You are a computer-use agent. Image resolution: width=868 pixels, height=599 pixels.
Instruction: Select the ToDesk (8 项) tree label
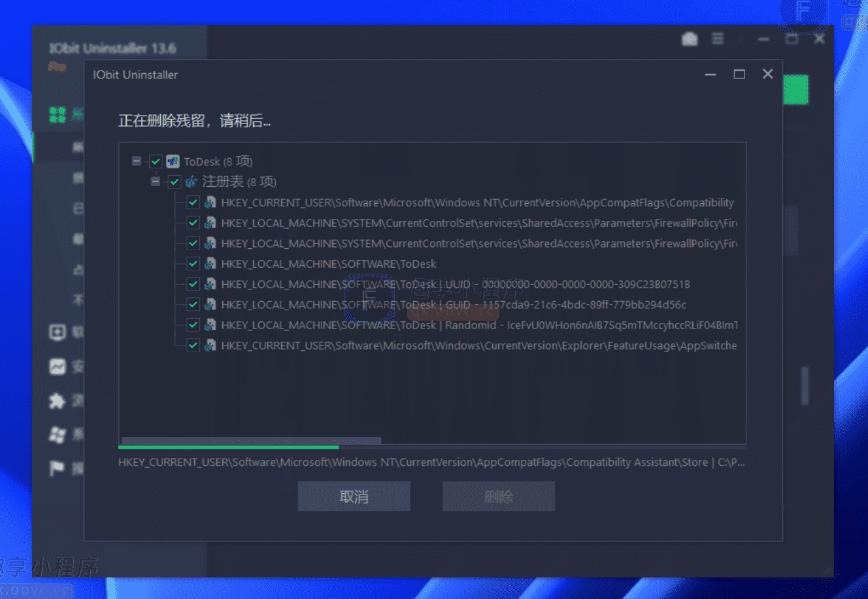tap(218, 161)
